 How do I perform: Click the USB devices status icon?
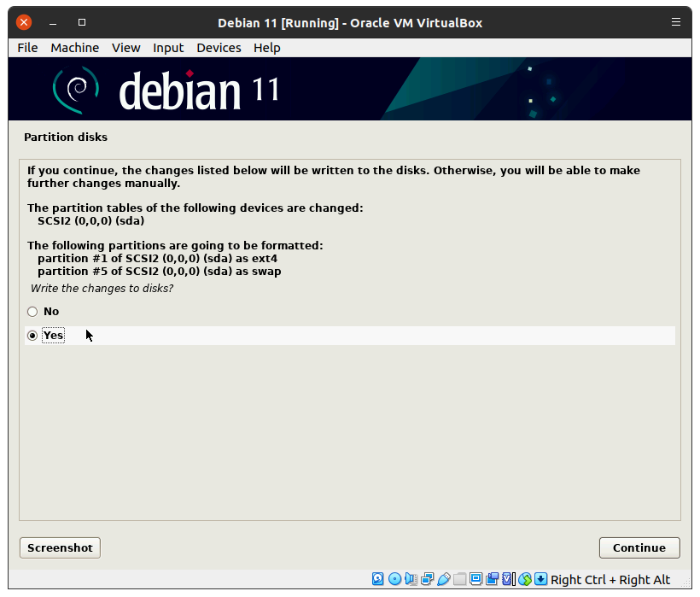(443, 579)
